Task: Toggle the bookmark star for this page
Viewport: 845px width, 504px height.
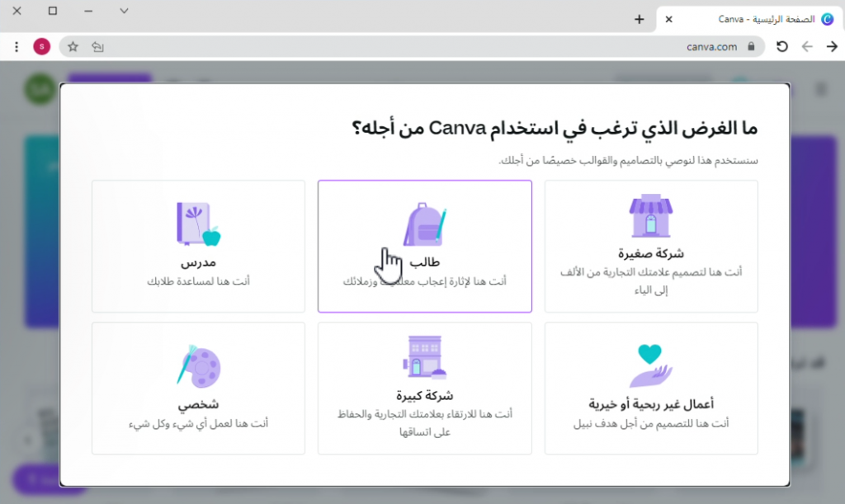Action: 72,47
